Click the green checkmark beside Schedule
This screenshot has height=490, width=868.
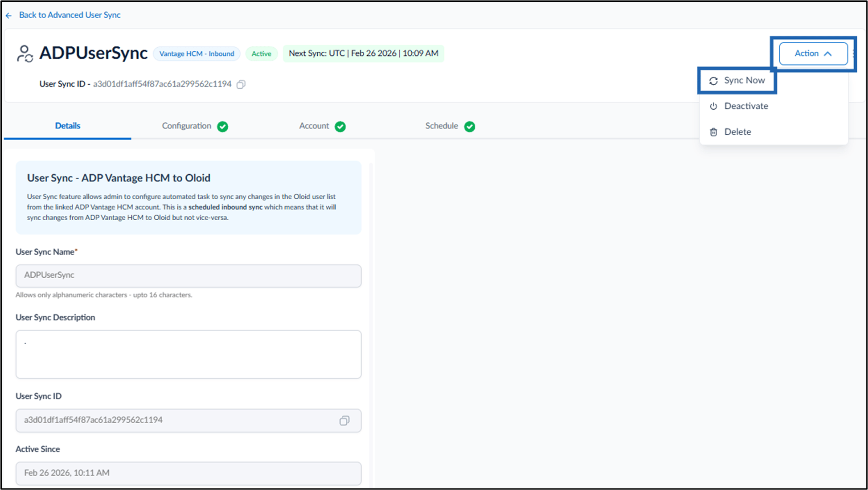coord(470,127)
